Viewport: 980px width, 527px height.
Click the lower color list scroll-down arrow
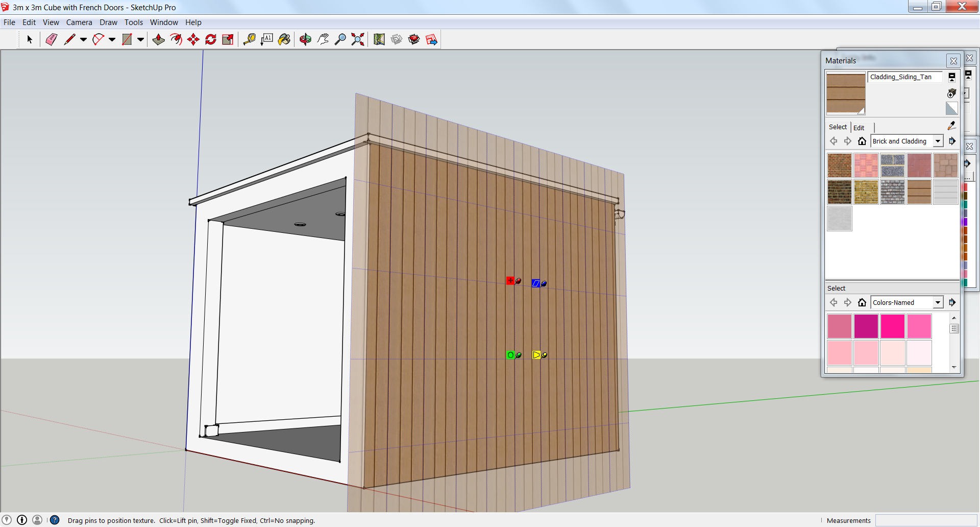coord(954,367)
